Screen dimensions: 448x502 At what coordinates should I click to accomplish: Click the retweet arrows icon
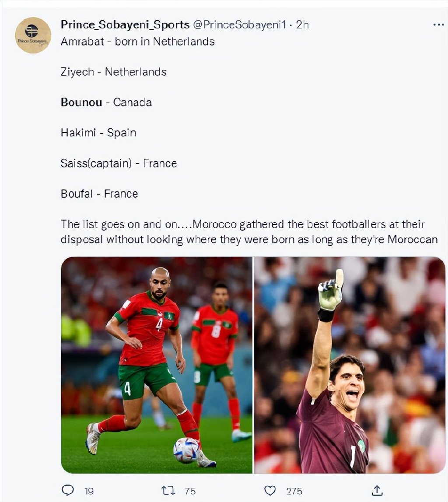(x=168, y=491)
